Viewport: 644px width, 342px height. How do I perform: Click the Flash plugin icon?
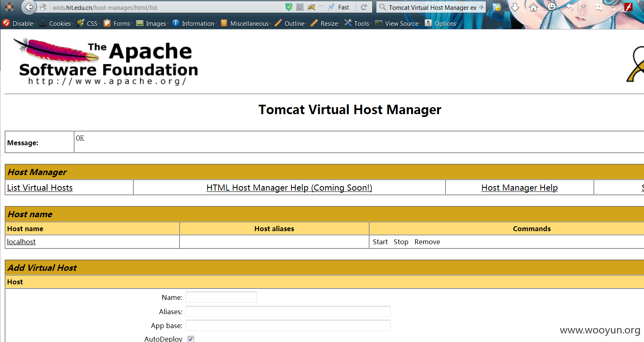coord(628,7)
